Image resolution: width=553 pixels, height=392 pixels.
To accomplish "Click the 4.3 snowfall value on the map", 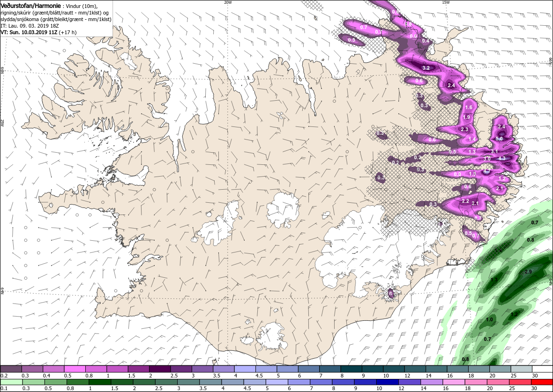I will click(x=502, y=158).
